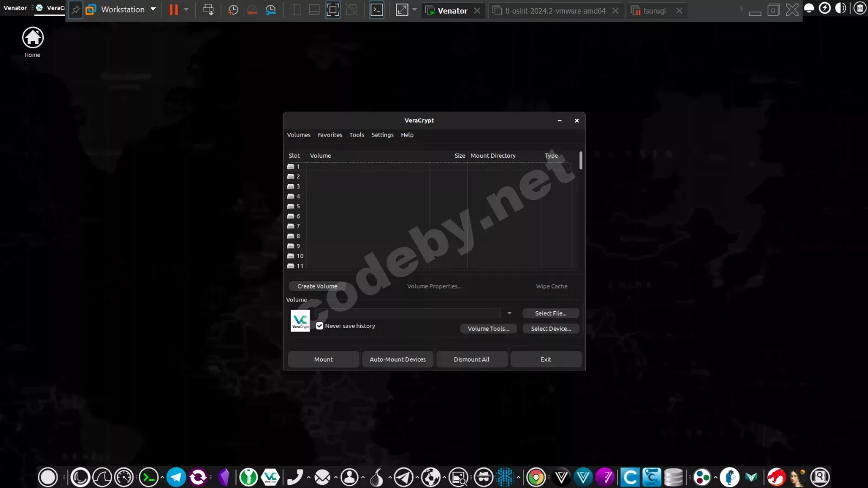Screen dimensions: 868x488
Task: Uncheck the Never save history option
Action: click(320, 326)
